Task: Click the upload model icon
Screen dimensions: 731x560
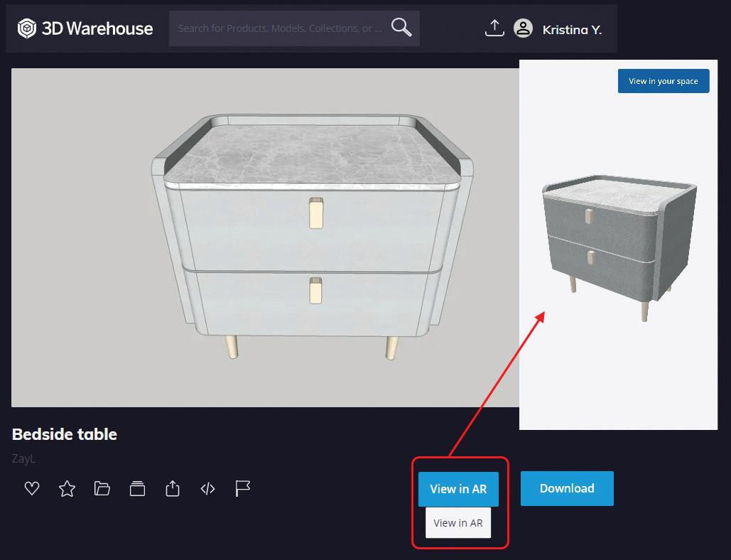Action: click(x=494, y=28)
